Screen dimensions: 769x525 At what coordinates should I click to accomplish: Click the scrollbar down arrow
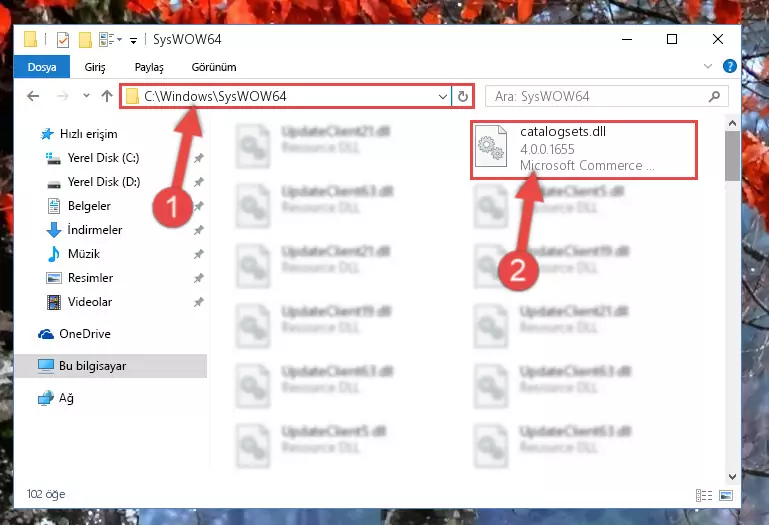pyautogui.click(x=732, y=476)
